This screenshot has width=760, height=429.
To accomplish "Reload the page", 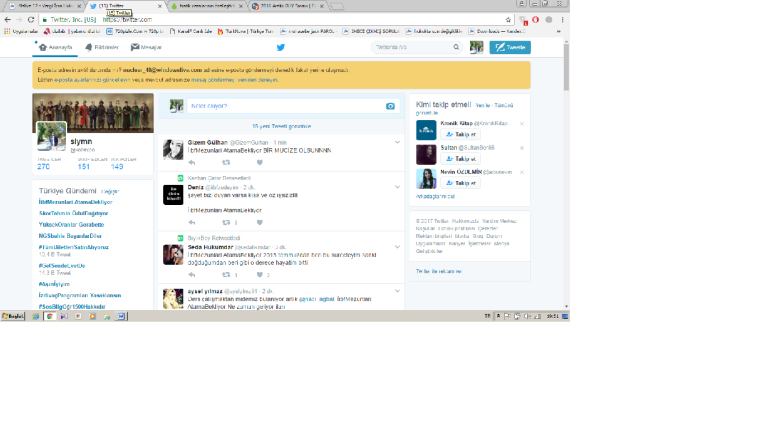I will (31, 20).
